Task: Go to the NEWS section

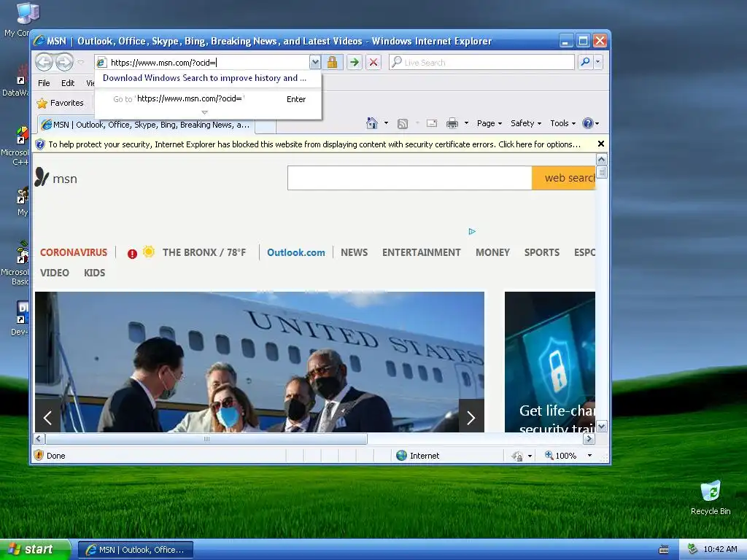Action: pos(354,252)
